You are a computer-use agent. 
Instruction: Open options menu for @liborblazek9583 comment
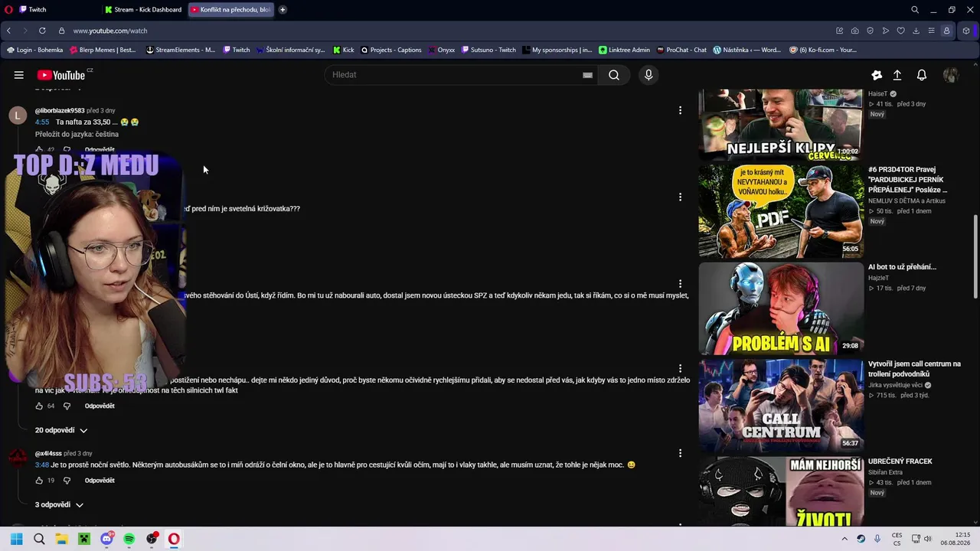(x=680, y=110)
